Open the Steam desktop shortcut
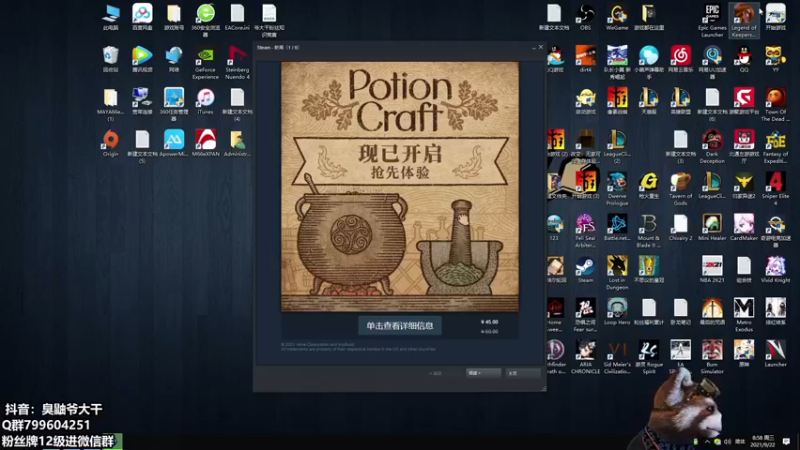 (x=585, y=269)
